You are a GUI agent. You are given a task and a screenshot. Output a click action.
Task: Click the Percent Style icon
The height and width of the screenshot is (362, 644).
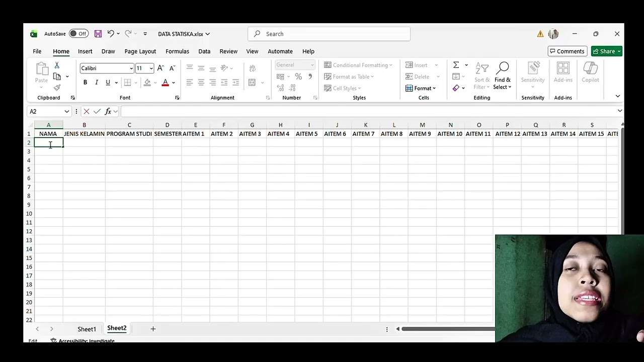[x=298, y=76]
